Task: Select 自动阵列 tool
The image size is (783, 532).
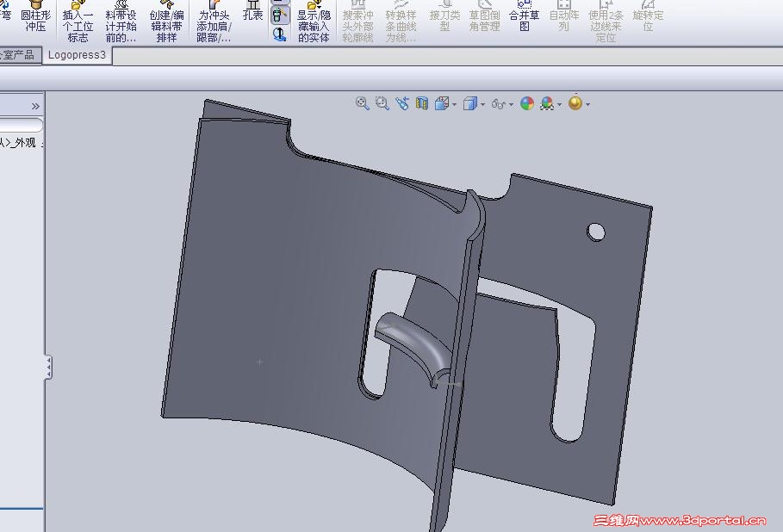Action: click(564, 17)
